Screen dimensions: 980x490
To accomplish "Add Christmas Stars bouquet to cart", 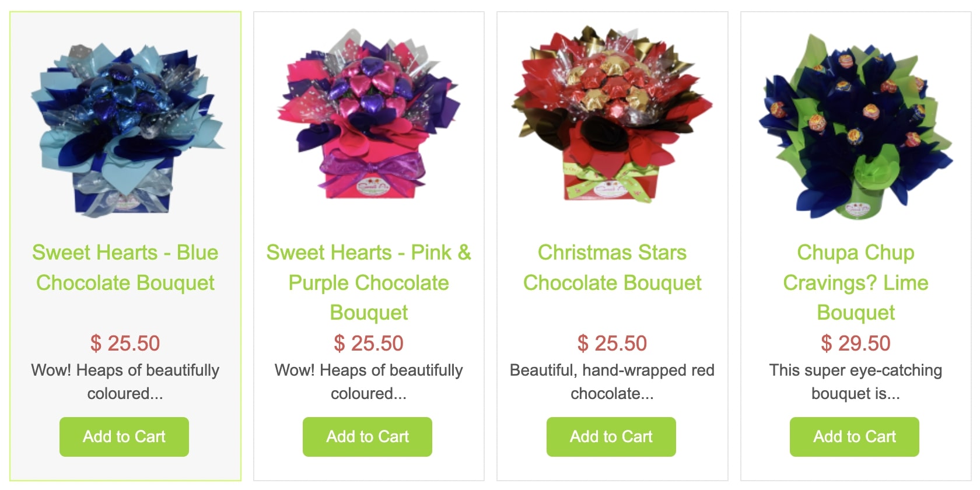I will click(611, 436).
